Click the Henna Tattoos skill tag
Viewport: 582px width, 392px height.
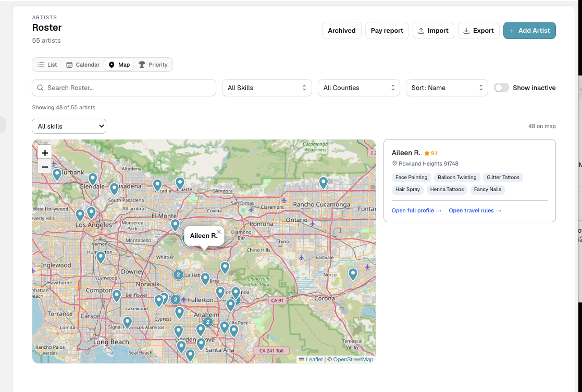click(x=447, y=189)
